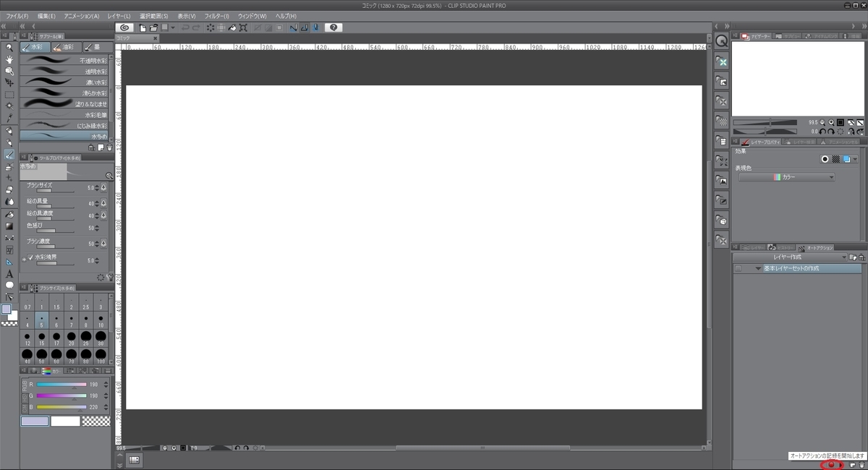868x470 pixels.
Task: Select the Text tool
Action: 9,273
